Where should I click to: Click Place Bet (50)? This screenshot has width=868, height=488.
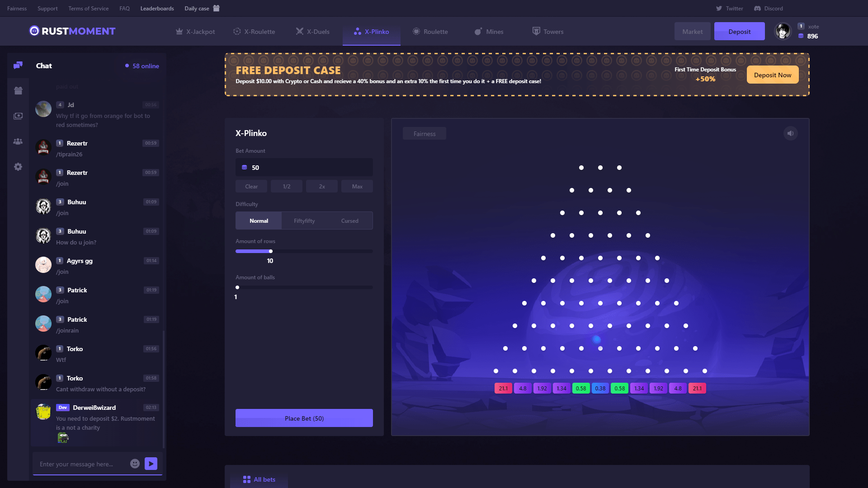click(304, 418)
